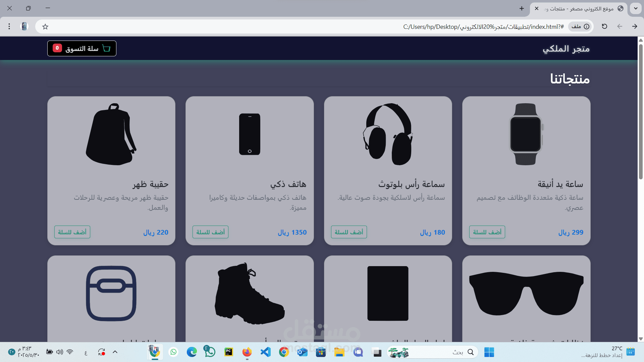Click the red cart count badge
This screenshot has width=644, height=362.
[57, 48]
